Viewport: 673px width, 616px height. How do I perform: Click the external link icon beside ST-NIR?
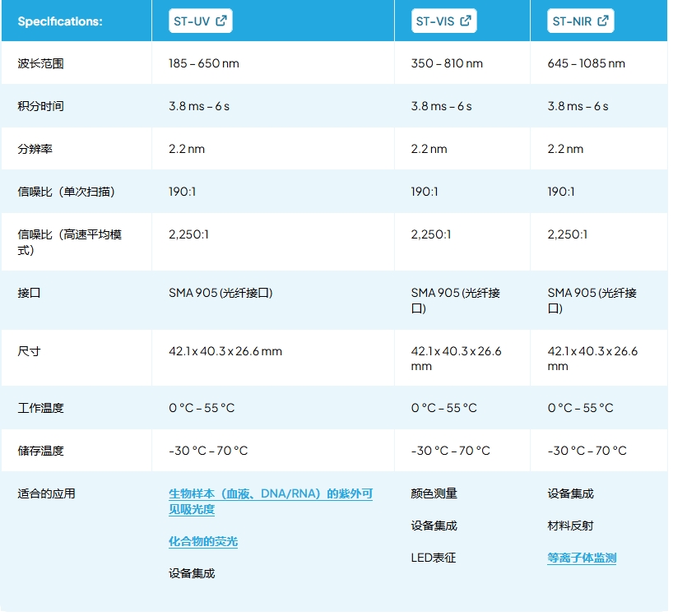603,21
